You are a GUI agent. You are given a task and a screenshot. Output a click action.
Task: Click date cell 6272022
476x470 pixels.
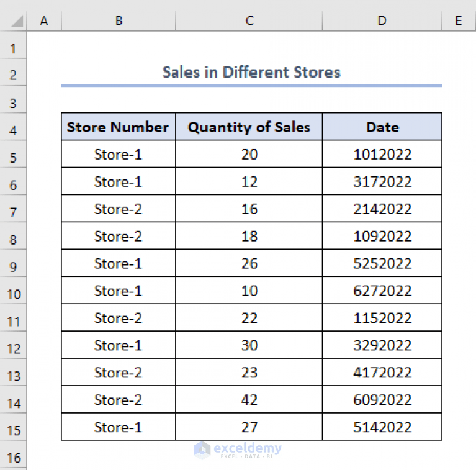tap(382, 291)
